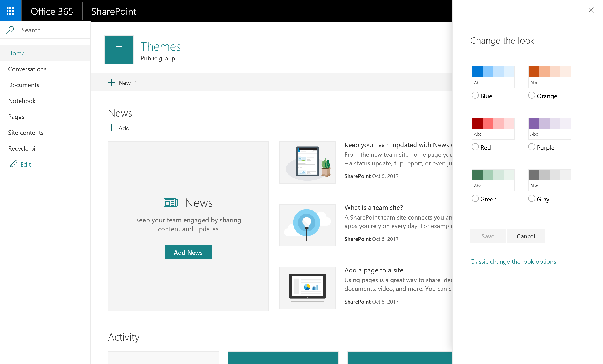603x364 pixels.
Task: Select the Purple theme radio button
Action: [x=531, y=147]
